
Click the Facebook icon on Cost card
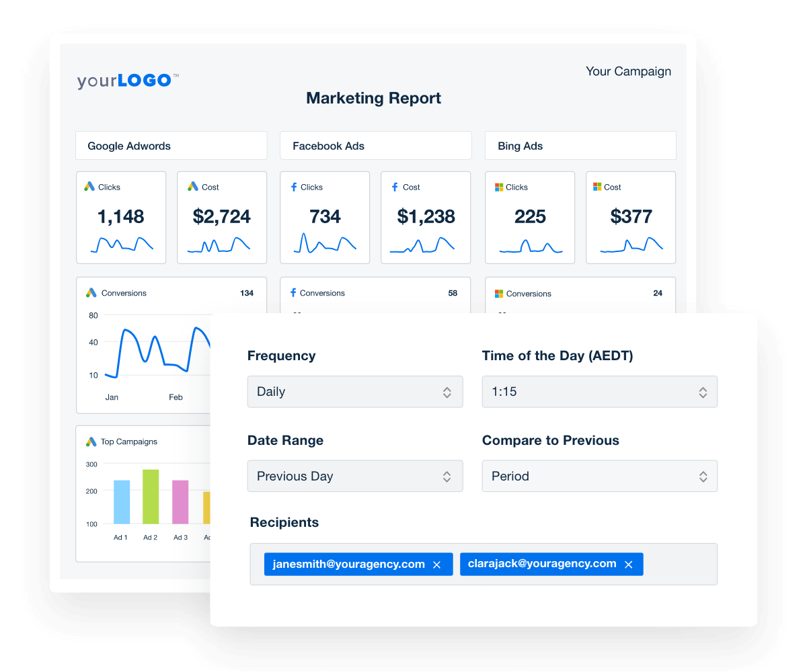point(395,187)
